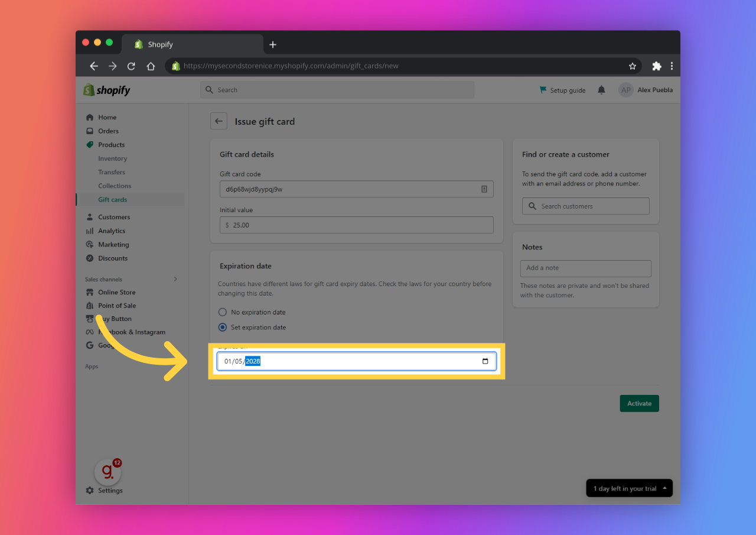Open a new browser tab

273,44
